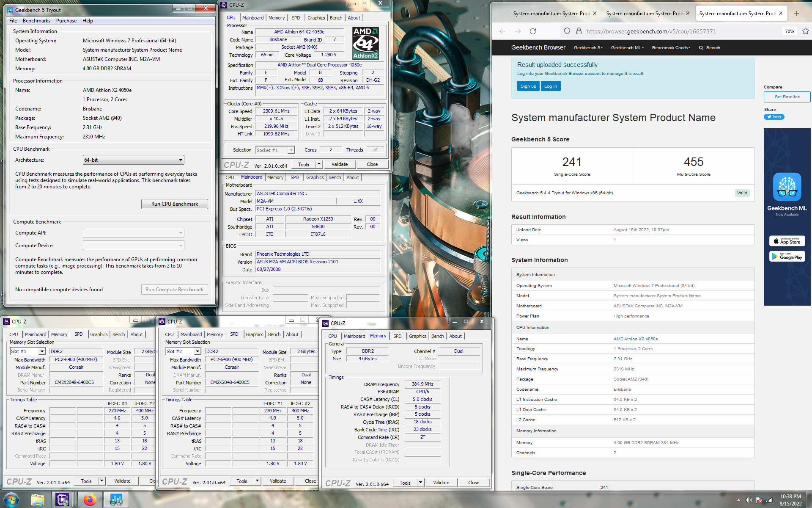Click the AMD Athlon 64 X2 logo
Image resolution: width=812 pixels, height=508 pixels.
tap(366, 43)
